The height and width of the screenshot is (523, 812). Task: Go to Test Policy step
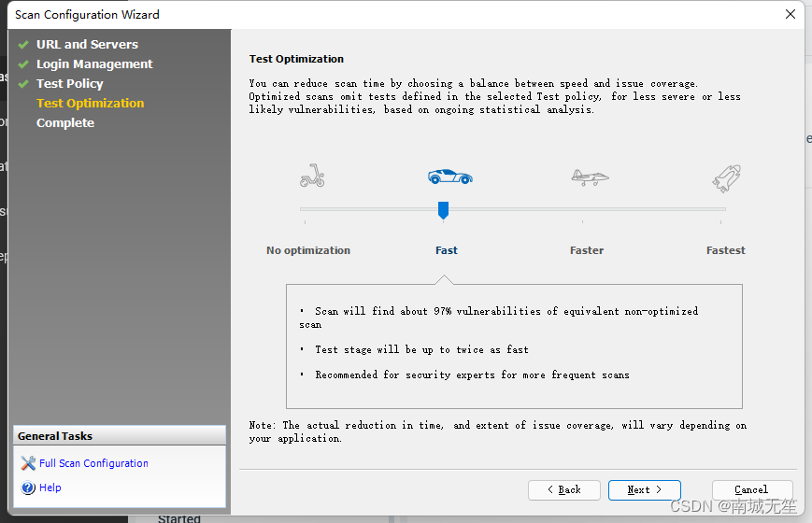pyautogui.click(x=69, y=84)
